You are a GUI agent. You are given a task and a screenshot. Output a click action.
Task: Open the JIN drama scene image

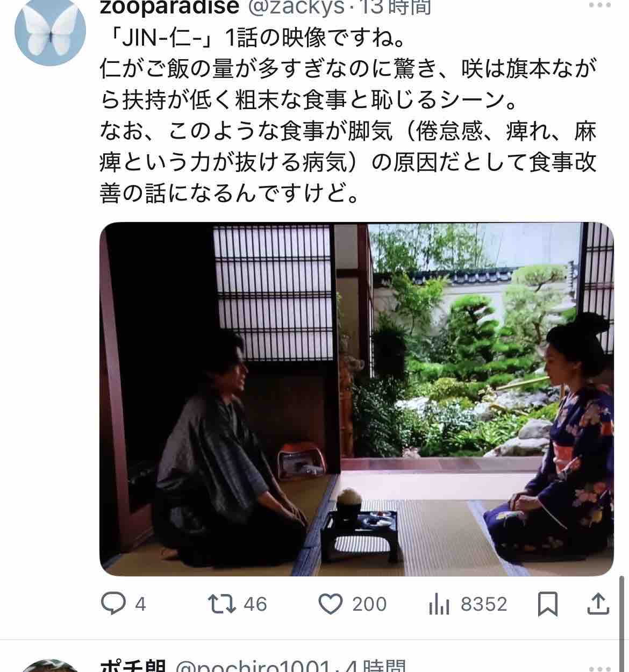356,399
